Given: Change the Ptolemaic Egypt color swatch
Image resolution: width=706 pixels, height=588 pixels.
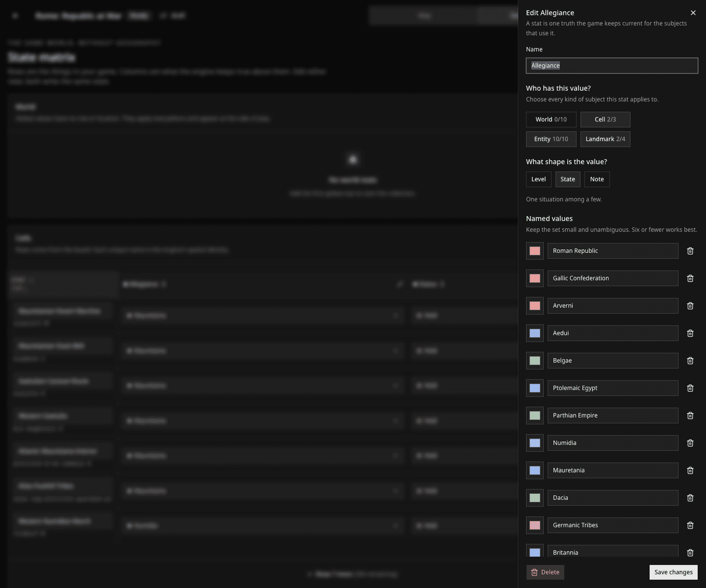Looking at the screenshot, I should coord(535,388).
